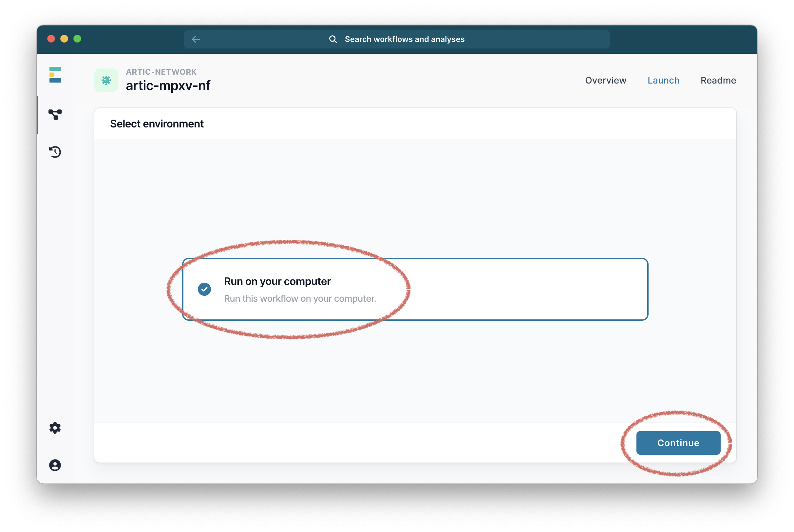Minimize the window with the yellow button
The width and height of the screenshot is (794, 532).
64,39
